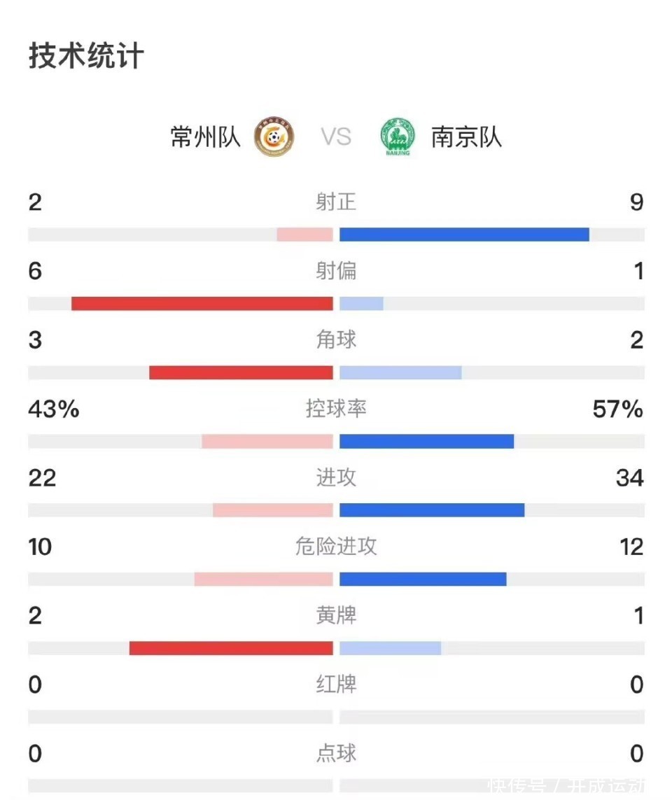Select the 常州队 team name
Image resolution: width=672 pixels, height=800 pixels.
206,136
